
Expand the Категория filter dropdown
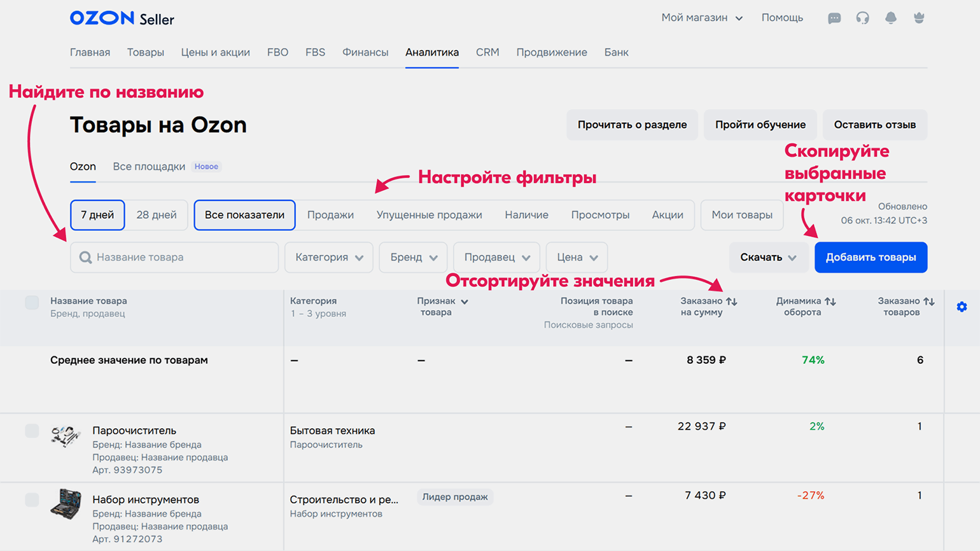pos(328,258)
